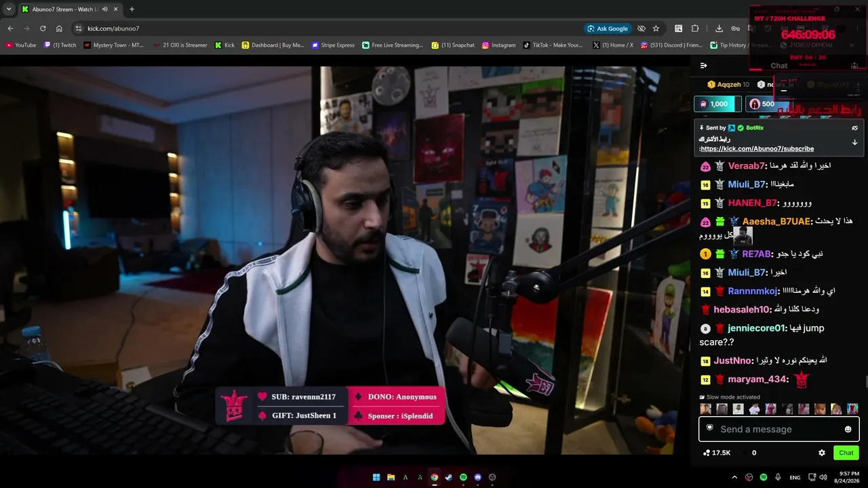Image resolution: width=868 pixels, height=488 pixels.
Task: Click the address bar showing kick.com/abunoo7
Action: tap(325, 28)
